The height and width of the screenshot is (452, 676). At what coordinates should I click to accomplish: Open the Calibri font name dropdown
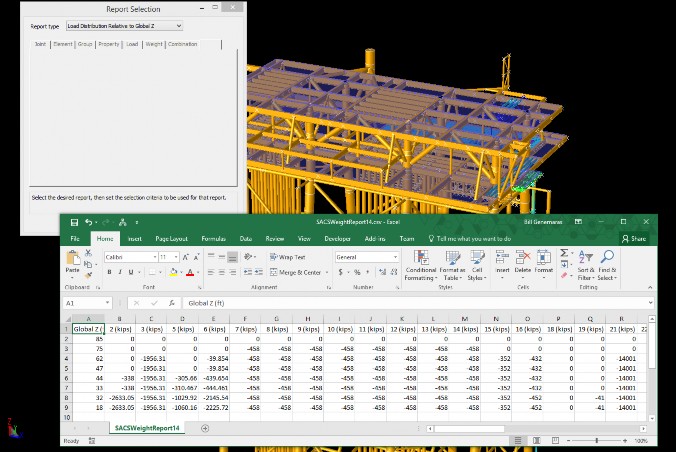click(x=155, y=257)
